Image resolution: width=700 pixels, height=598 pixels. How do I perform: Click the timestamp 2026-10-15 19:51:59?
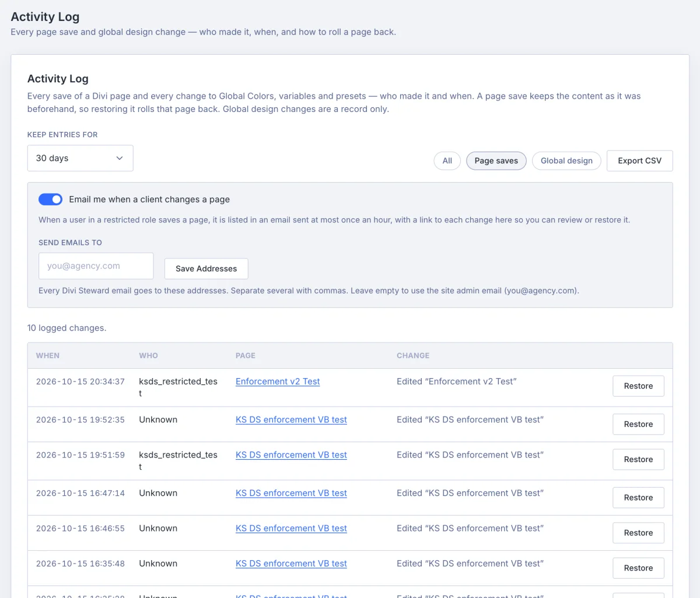tap(80, 455)
